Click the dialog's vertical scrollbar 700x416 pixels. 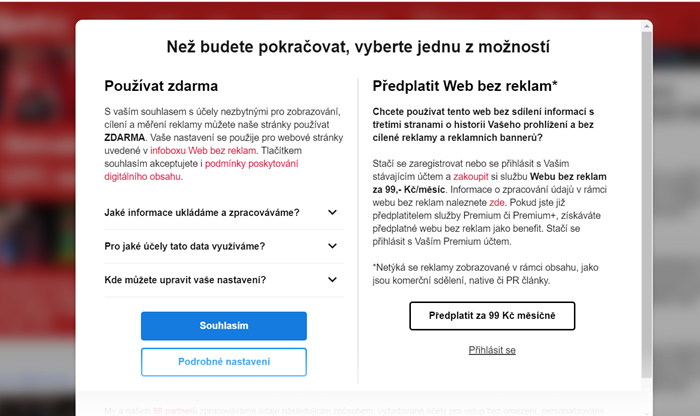coord(648,200)
